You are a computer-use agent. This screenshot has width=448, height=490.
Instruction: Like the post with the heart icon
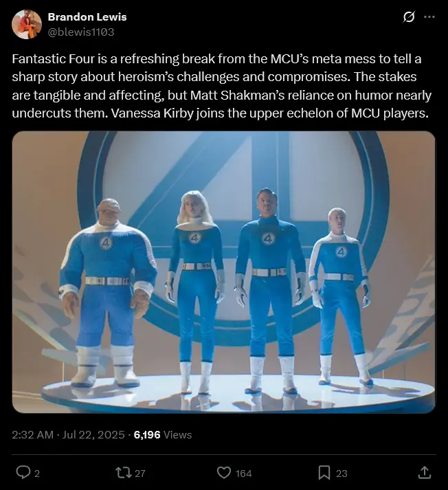[x=224, y=473]
